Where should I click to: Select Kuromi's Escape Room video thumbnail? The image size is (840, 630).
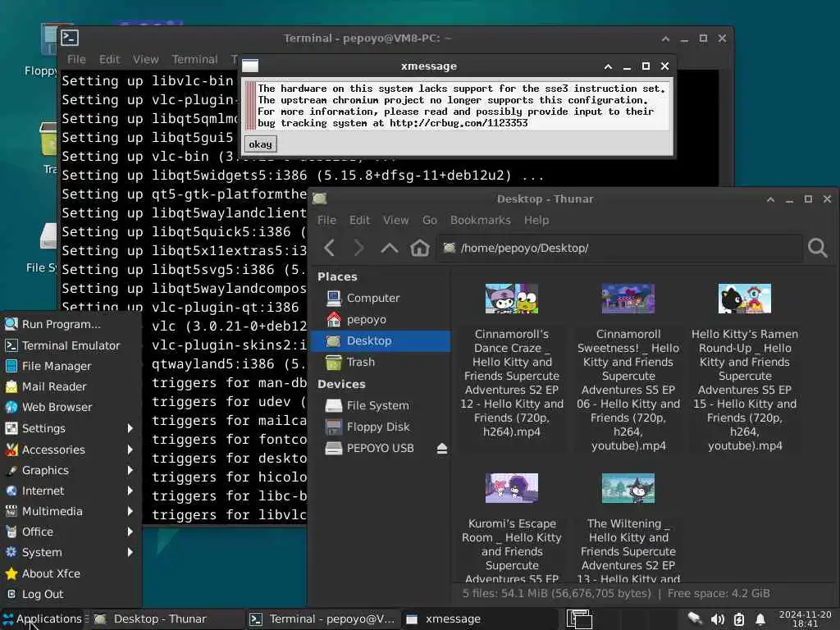click(512, 488)
